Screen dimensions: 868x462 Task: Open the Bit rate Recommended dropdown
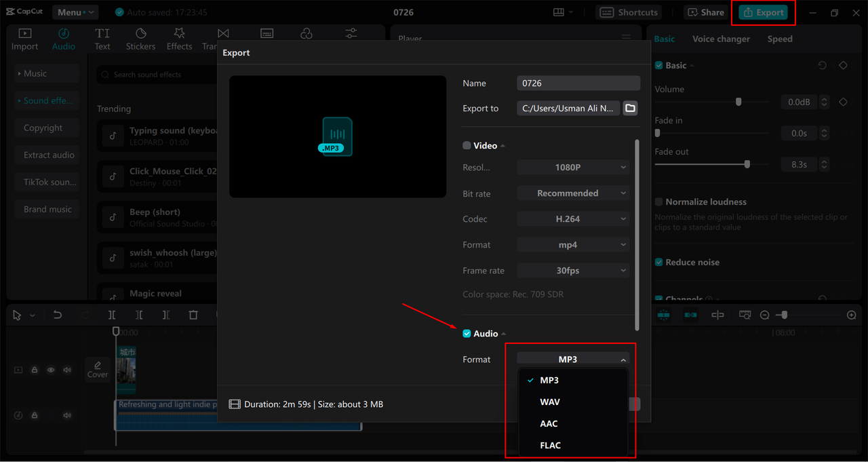tap(573, 193)
